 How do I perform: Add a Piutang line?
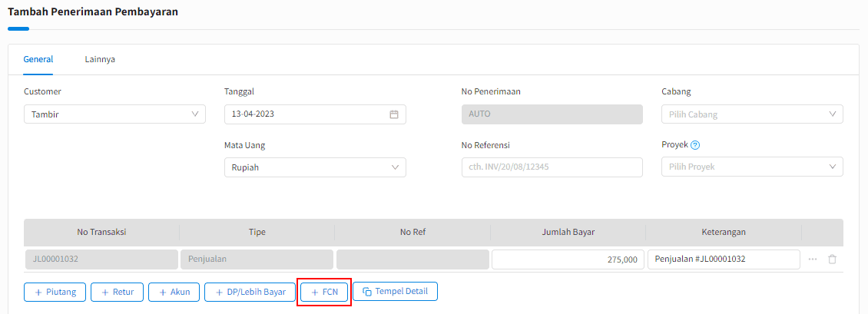click(x=55, y=292)
